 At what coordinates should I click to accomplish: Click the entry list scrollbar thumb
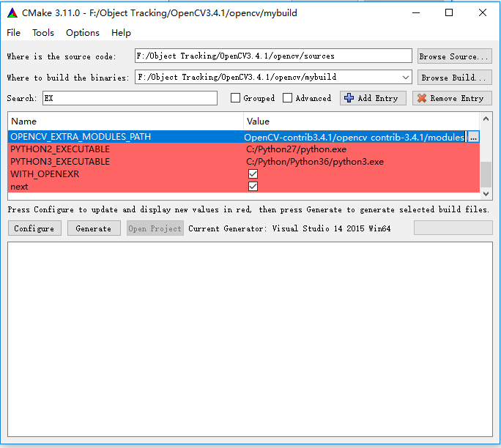(486, 174)
